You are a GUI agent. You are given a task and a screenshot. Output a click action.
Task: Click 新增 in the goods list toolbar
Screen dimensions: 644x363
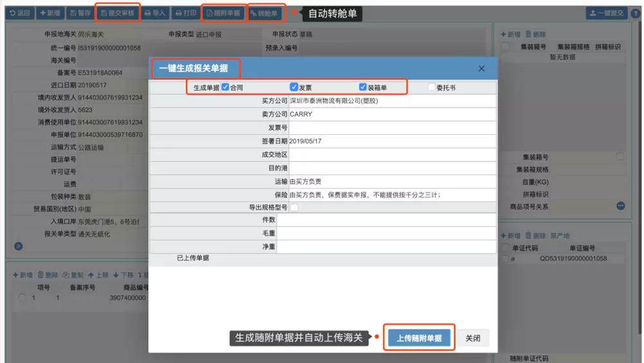tap(23, 275)
